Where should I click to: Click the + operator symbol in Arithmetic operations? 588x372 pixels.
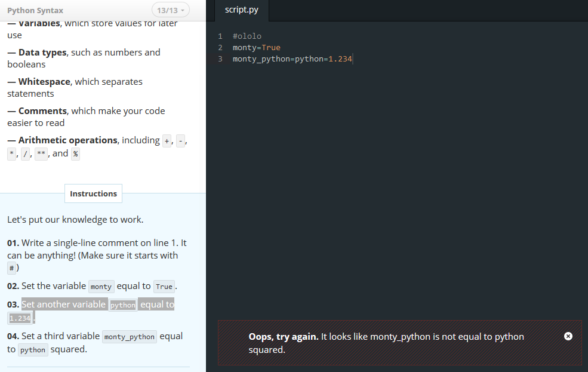(167, 141)
